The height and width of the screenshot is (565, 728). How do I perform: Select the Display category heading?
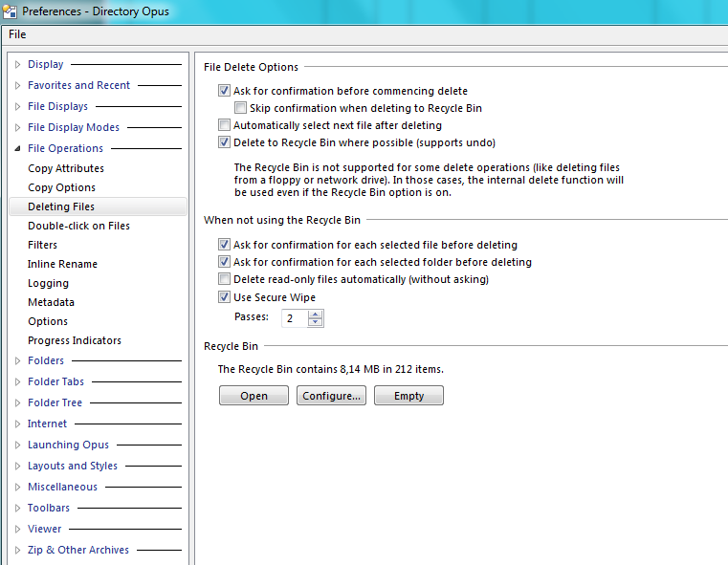coord(46,64)
